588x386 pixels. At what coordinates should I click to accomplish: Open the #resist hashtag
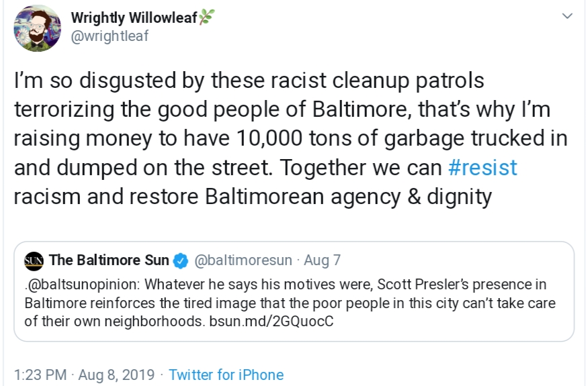482,167
